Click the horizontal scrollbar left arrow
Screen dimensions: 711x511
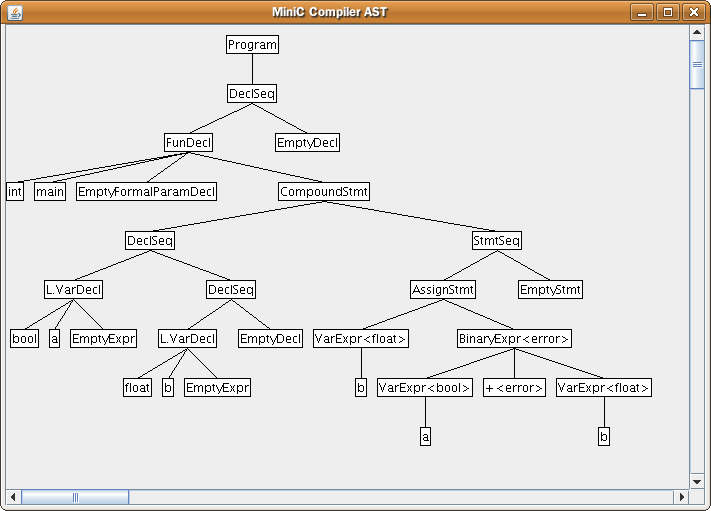pyautogui.click(x=14, y=497)
